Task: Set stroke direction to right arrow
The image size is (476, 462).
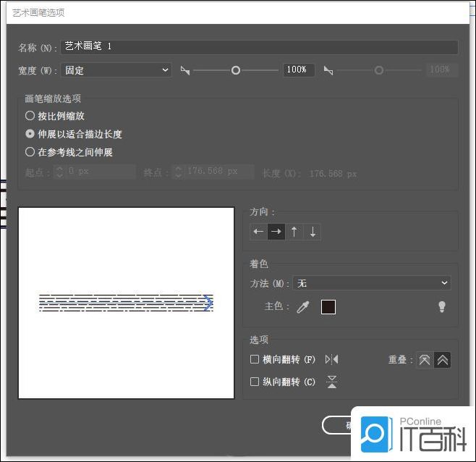Action: coord(276,232)
